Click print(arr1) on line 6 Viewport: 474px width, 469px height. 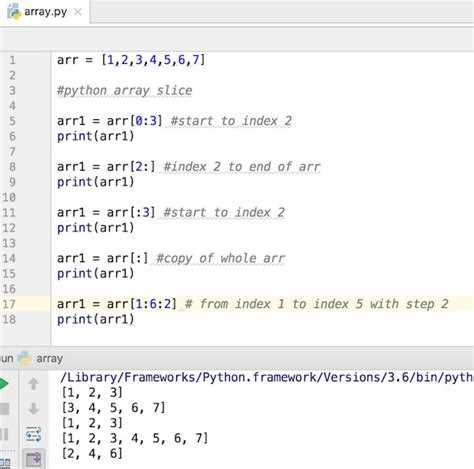point(96,136)
